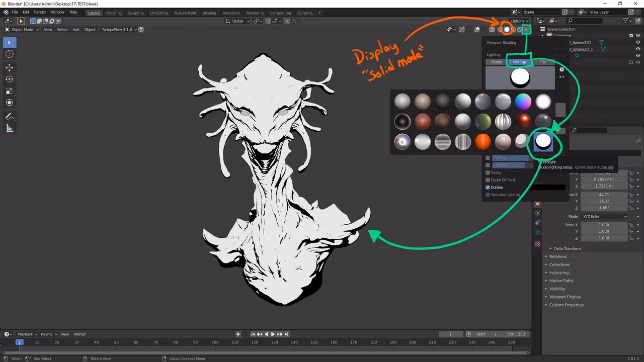644x362 pixels.
Task: Switch to the UV Editing workspace tab
Action: (159, 13)
